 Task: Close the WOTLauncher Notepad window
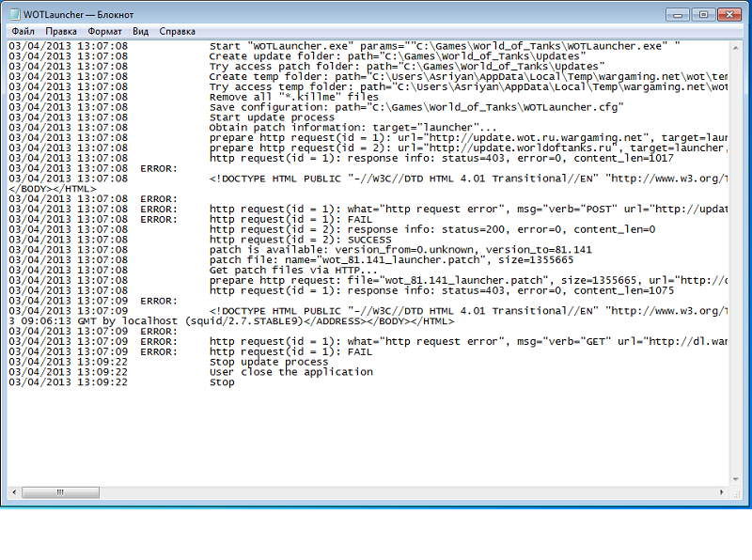click(x=730, y=14)
